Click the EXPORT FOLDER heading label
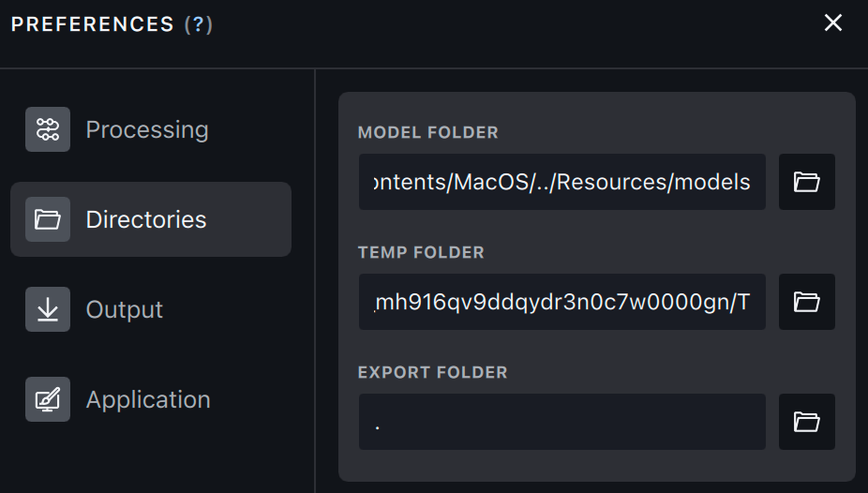This screenshot has width=868, height=493. click(432, 372)
